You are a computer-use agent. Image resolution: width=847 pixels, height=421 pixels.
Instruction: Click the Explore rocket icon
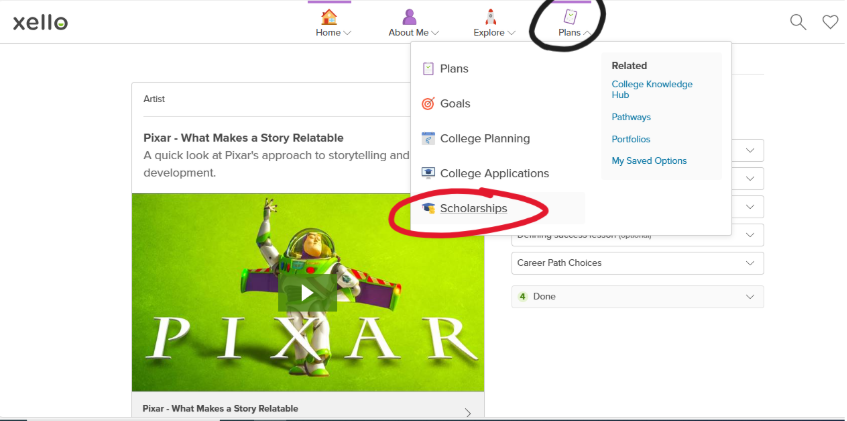coord(490,16)
